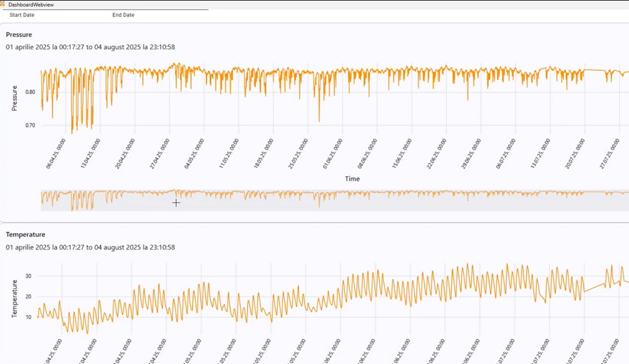Click the 0.70 tick on Pressure axis
This screenshot has width=629, height=364.
tap(30, 125)
